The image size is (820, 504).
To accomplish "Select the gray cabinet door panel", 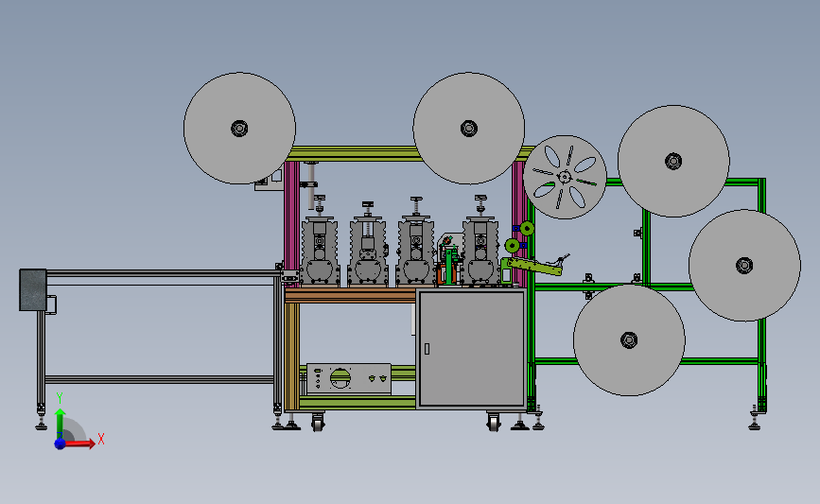I will pos(472,349).
